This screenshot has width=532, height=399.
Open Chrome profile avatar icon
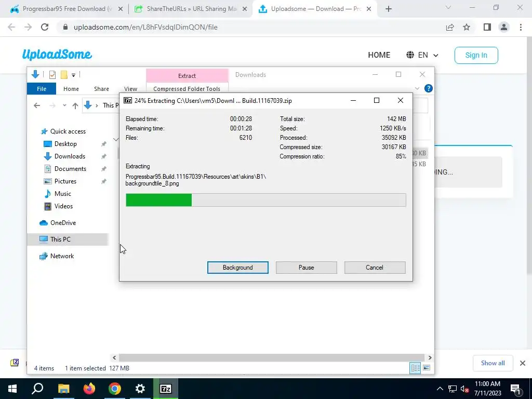pos(504,27)
